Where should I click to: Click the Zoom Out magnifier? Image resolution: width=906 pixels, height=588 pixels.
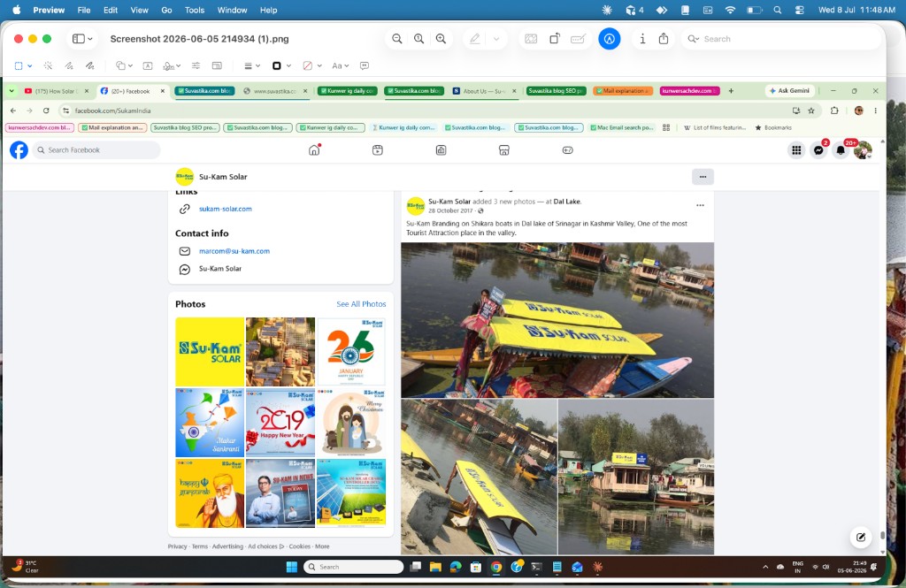pyautogui.click(x=397, y=39)
